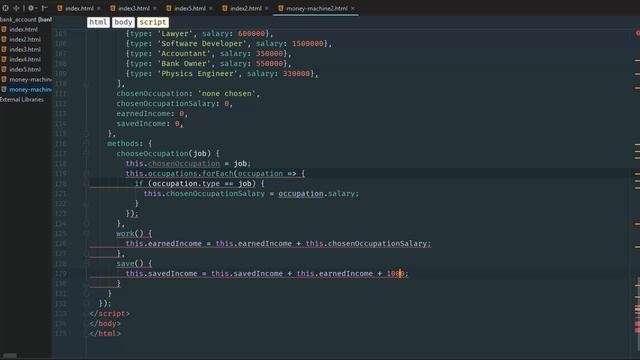Click the underlined occupation.salary reference

pos(318,193)
